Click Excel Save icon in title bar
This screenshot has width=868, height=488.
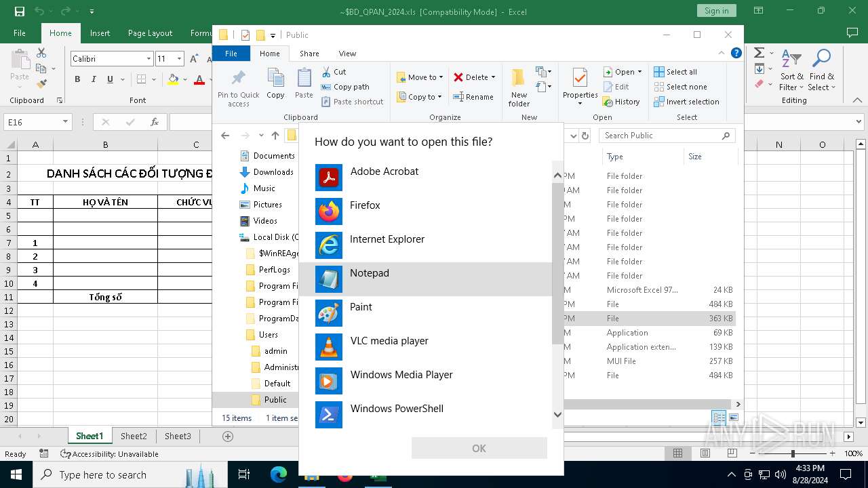tap(20, 12)
